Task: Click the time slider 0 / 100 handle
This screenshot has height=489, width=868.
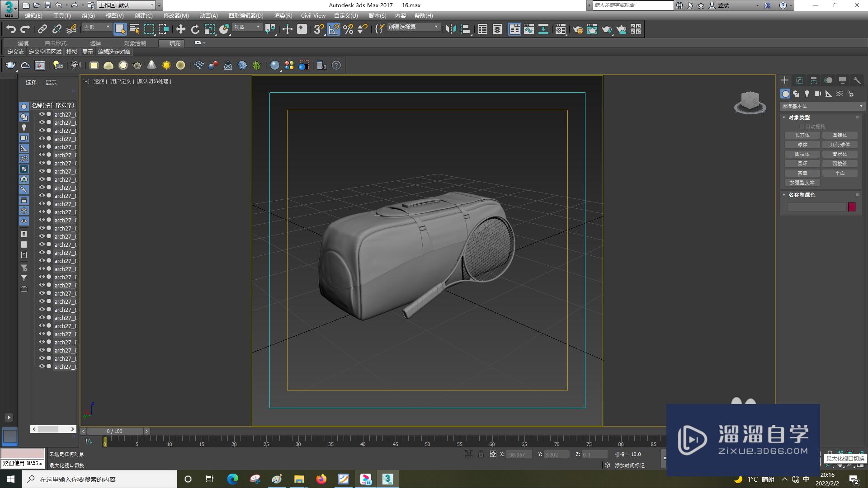Action: tap(115, 432)
